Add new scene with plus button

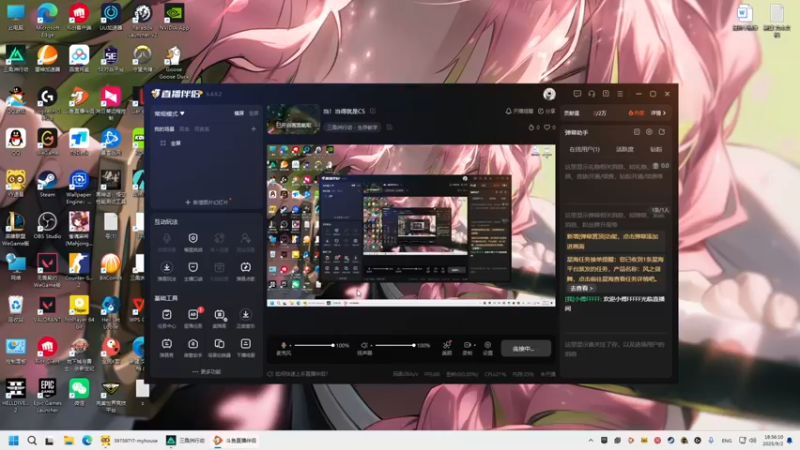coord(254,129)
